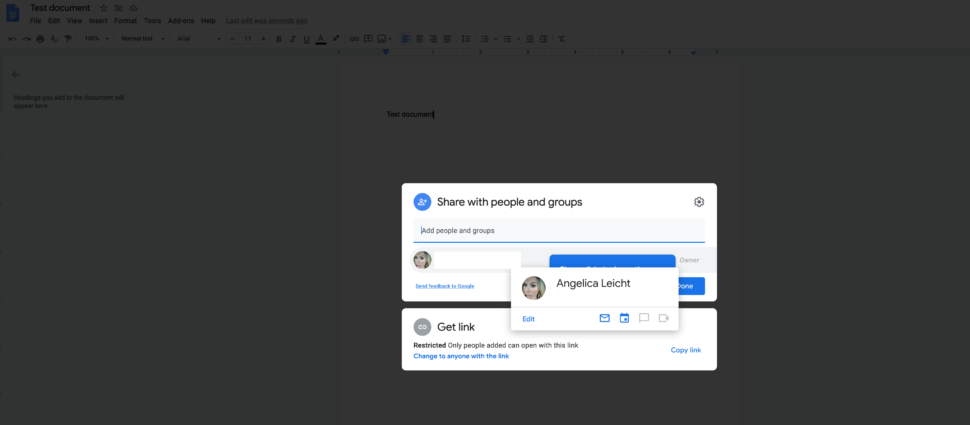
Task: Click the spell check icon
Action: pyautogui.click(x=54, y=38)
